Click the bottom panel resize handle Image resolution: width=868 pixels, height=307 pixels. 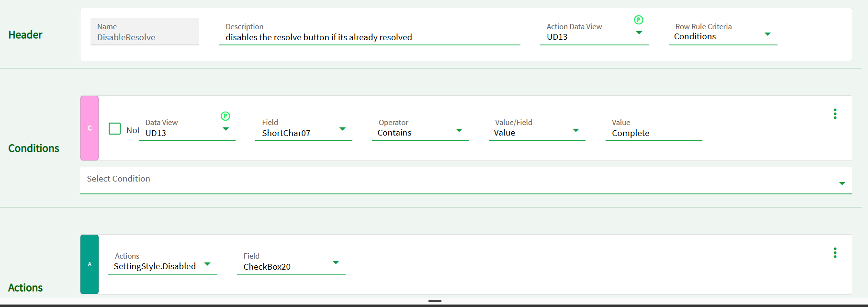click(x=435, y=301)
